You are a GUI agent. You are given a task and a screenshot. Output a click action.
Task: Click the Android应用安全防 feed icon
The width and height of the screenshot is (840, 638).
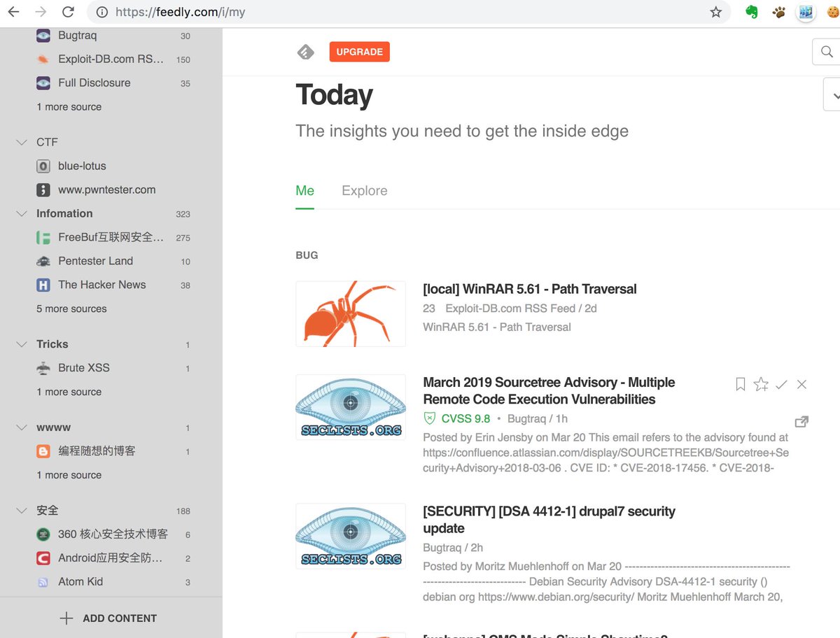(43, 558)
